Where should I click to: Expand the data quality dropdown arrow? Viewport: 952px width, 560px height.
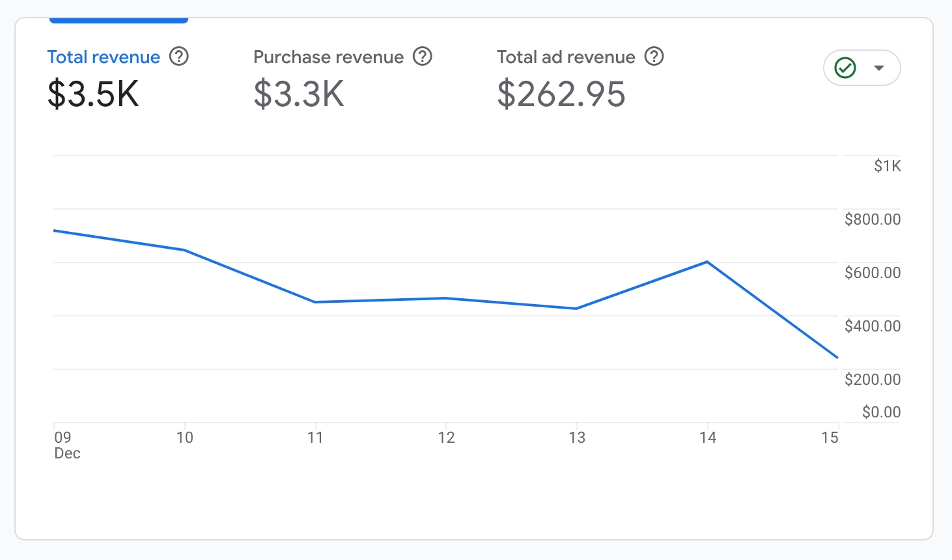pos(879,68)
